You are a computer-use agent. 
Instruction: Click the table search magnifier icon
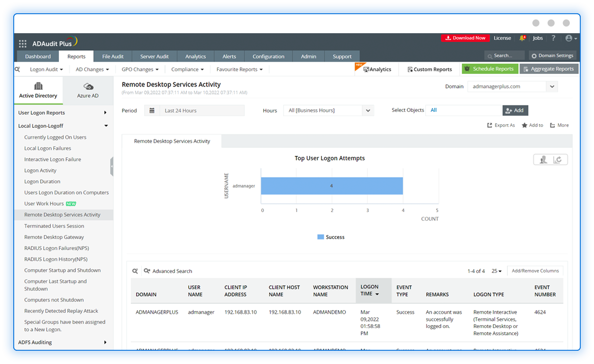pos(135,271)
